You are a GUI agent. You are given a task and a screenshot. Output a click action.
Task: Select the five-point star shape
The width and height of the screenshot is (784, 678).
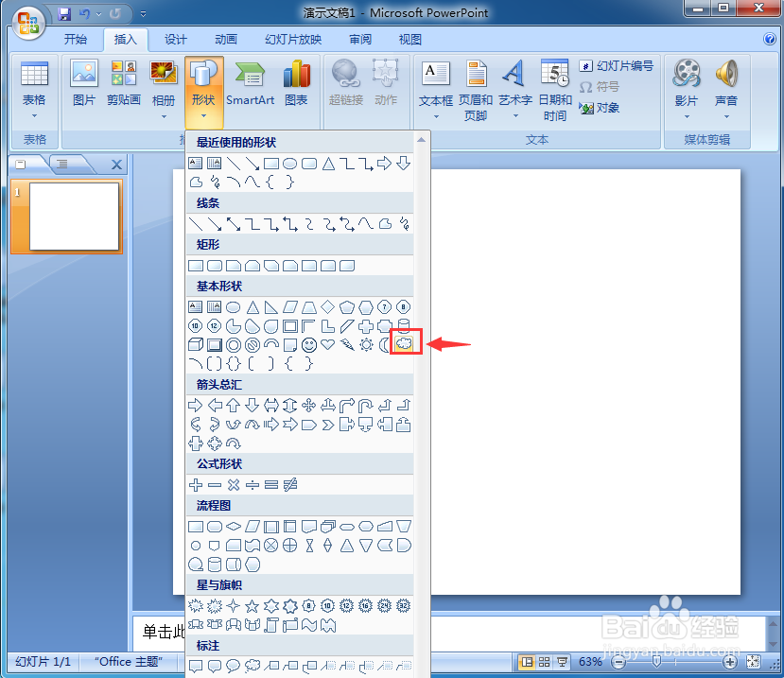click(x=252, y=606)
